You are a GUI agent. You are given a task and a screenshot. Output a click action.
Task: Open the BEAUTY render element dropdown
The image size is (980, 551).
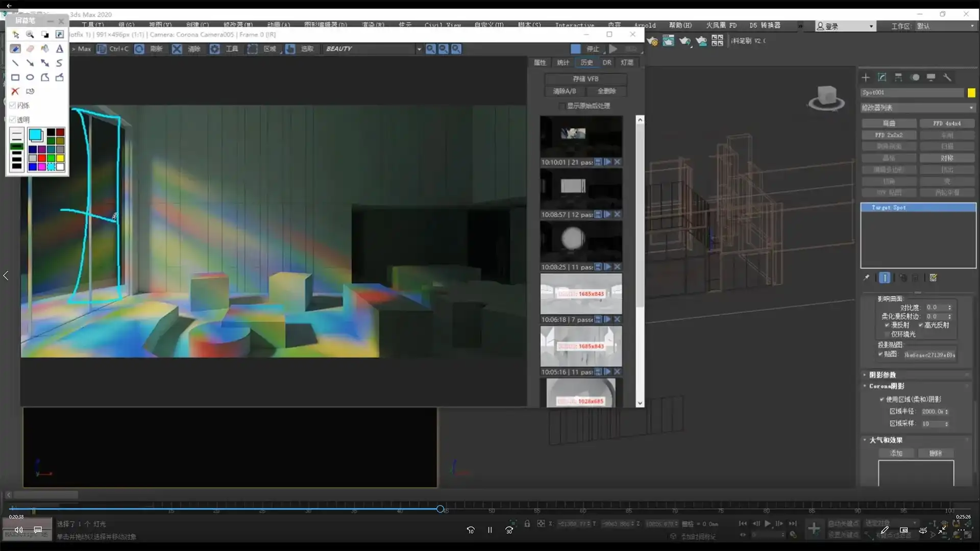tap(419, 49)
